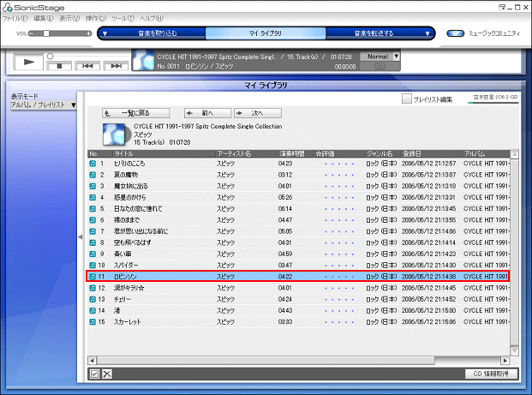
Task: Click music note icon of track 14
Action: (x=93, y=310)
